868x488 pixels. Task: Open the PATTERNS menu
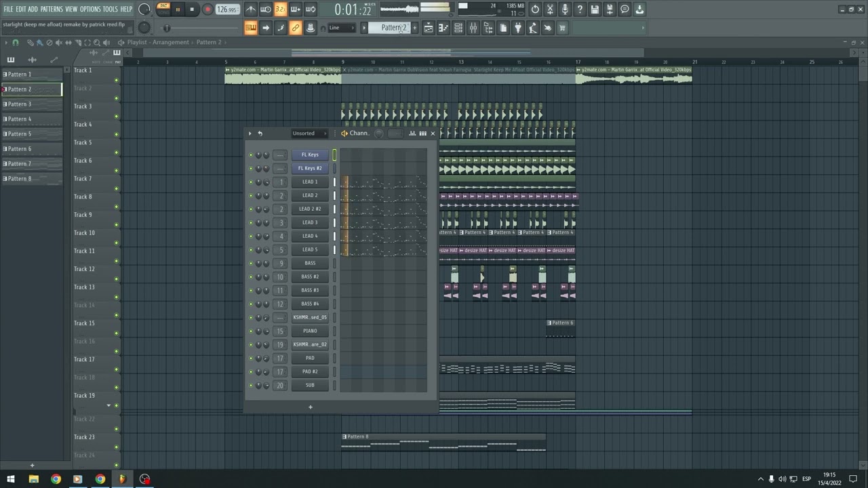pos(52,9)
